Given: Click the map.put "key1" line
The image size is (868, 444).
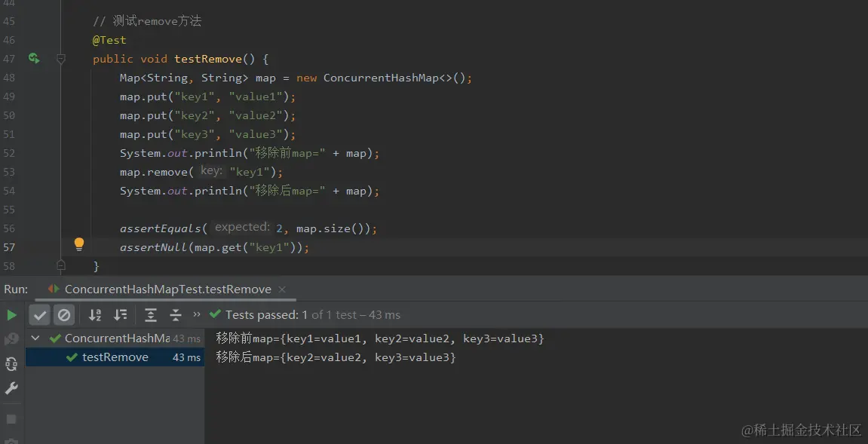Looking at the screenshot, I should click(208, 97).
